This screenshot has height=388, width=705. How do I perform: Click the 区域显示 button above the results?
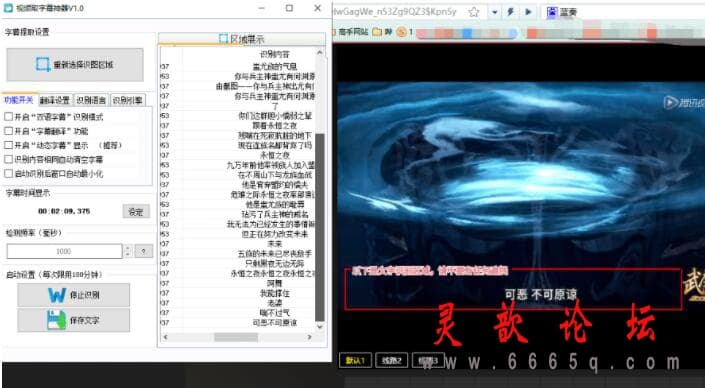241,39
